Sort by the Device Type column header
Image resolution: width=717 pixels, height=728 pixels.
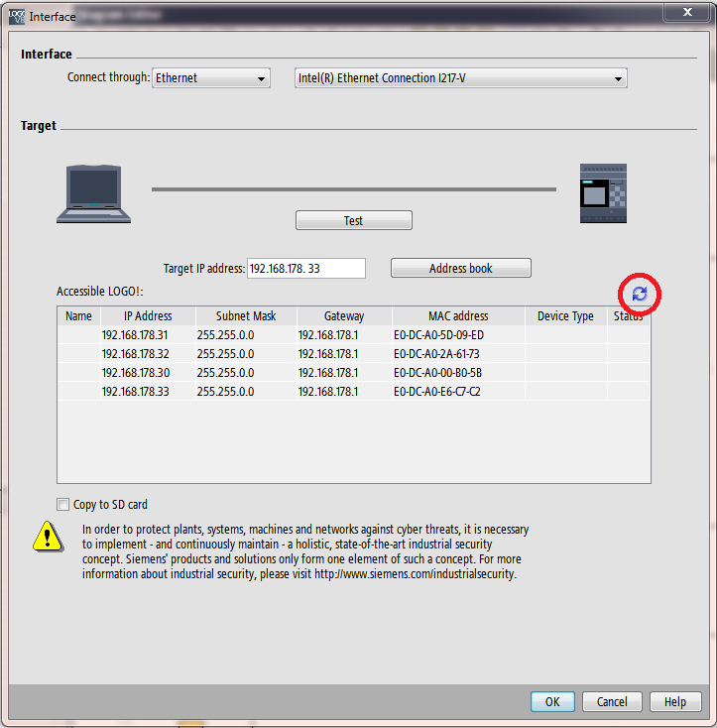(565, 316)
